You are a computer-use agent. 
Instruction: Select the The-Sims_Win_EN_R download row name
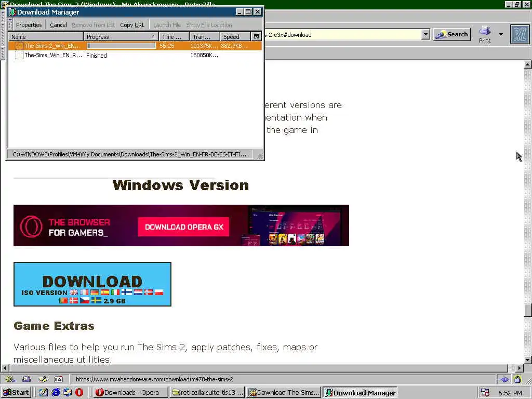[54, 55]
